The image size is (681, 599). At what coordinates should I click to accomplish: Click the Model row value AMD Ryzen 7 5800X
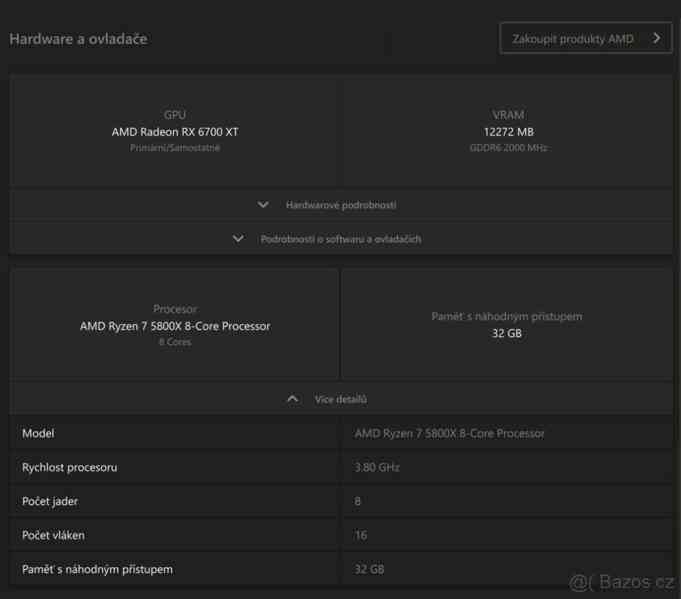(x=450, y=433)
